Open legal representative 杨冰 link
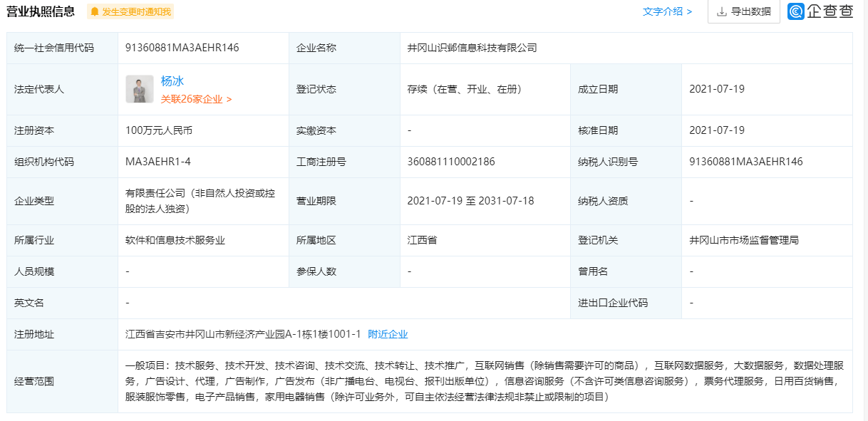The height and width of the screenshot is (421, 868). 172,80
